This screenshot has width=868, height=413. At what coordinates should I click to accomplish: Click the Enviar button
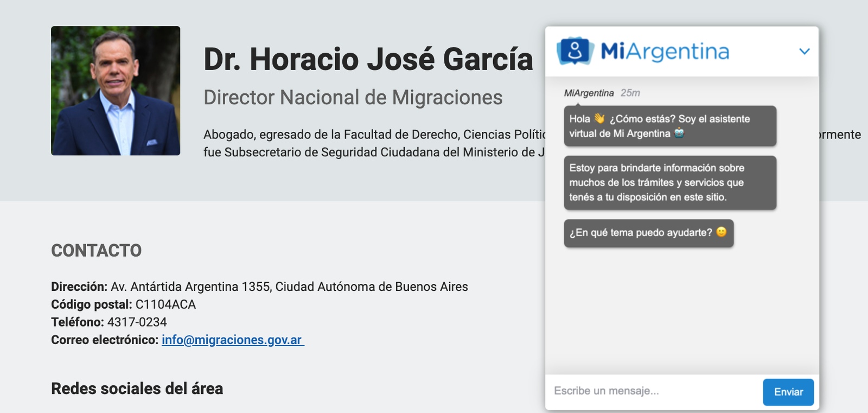788,392
